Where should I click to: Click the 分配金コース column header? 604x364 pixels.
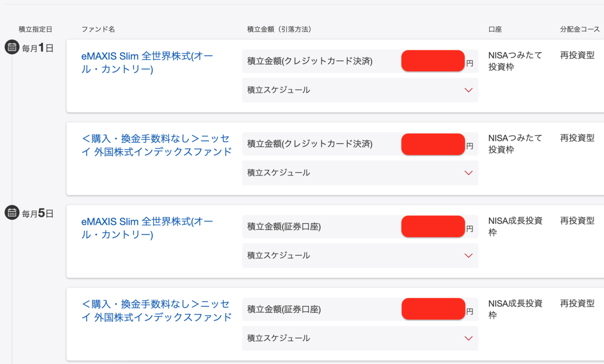[x=580, y=29]
